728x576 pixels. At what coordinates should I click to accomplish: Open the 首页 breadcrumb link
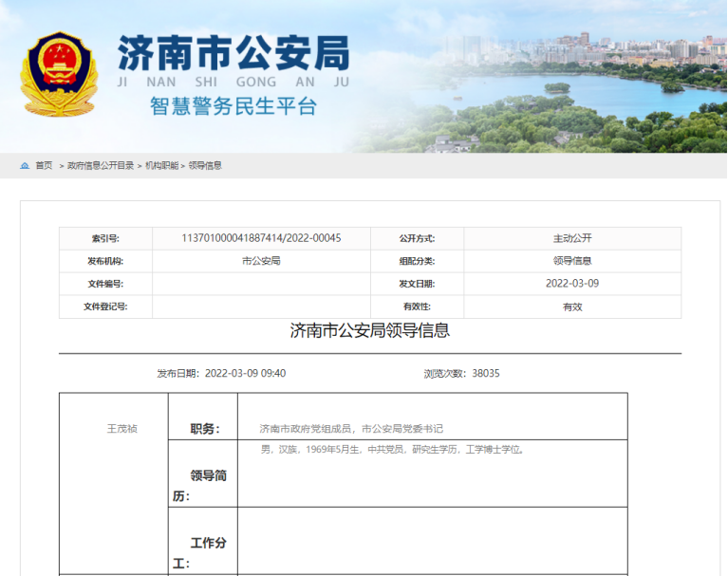click(44, 166)
